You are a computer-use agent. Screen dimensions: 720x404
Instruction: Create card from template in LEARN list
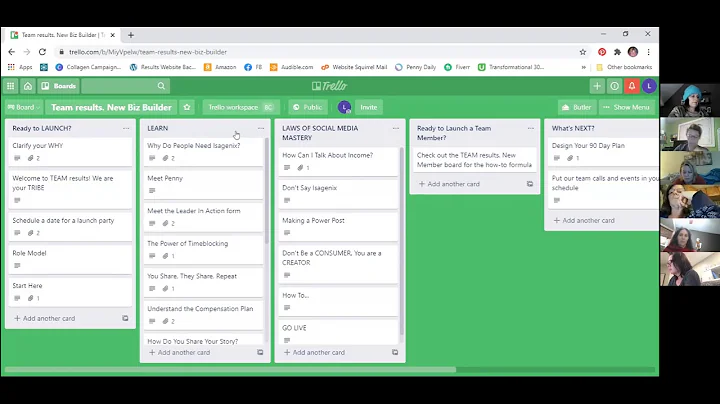[260, 353]
